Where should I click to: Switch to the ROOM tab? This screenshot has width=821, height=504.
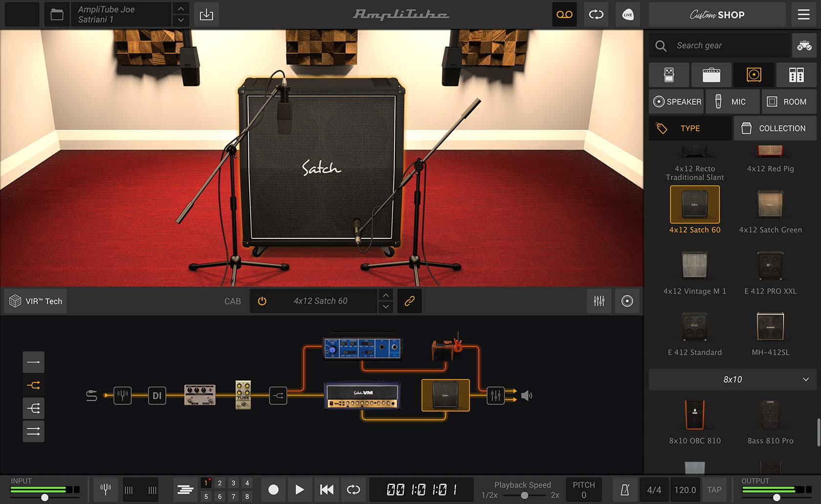point(789,102)
